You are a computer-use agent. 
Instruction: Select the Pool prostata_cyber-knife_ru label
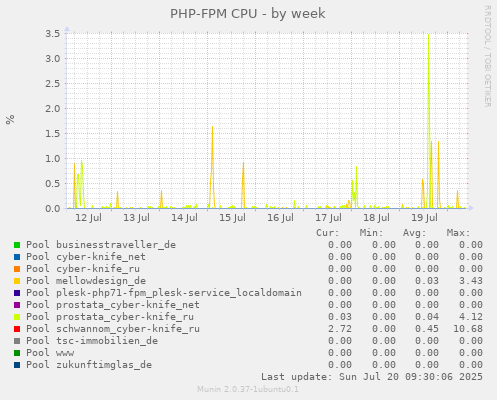coord(110,317)
